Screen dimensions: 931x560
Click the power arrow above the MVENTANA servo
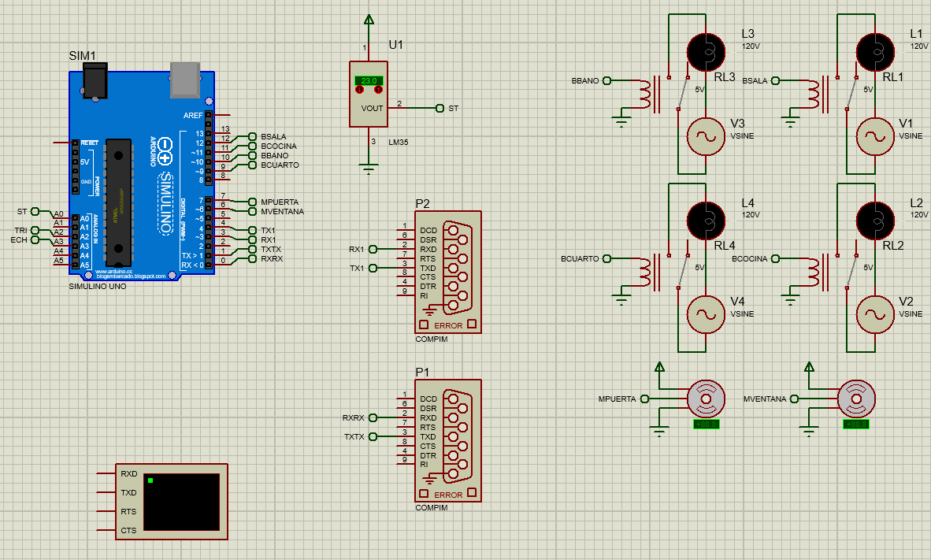pyautogui.click(x=809, y=366)
